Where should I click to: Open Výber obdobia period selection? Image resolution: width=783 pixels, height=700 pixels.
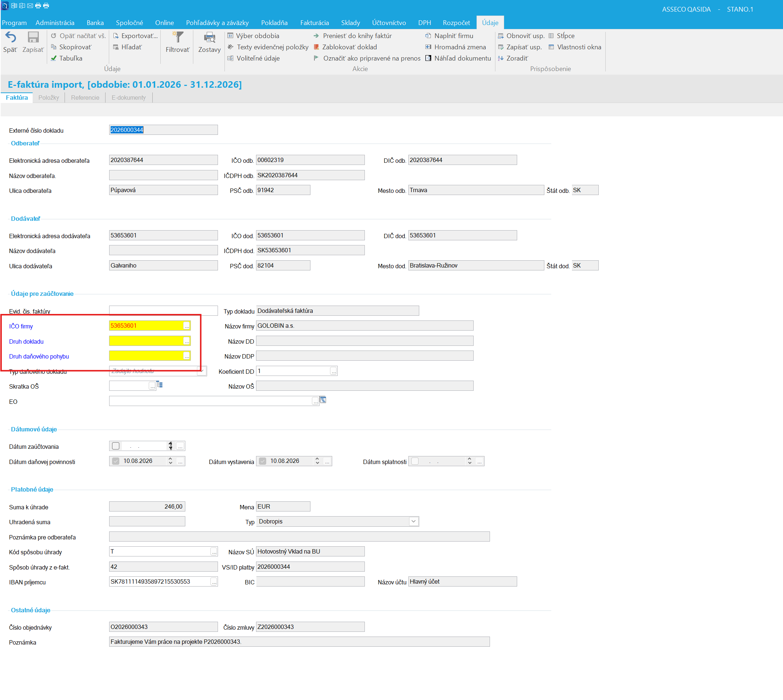[x=253, y=36]
